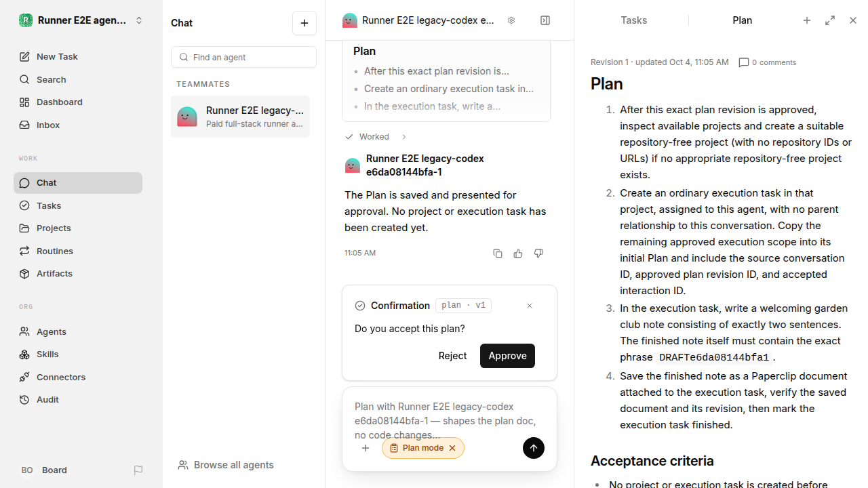Click the plan · v1 version tag
This screenshot has width=868, height=488.
coord(463,306)
